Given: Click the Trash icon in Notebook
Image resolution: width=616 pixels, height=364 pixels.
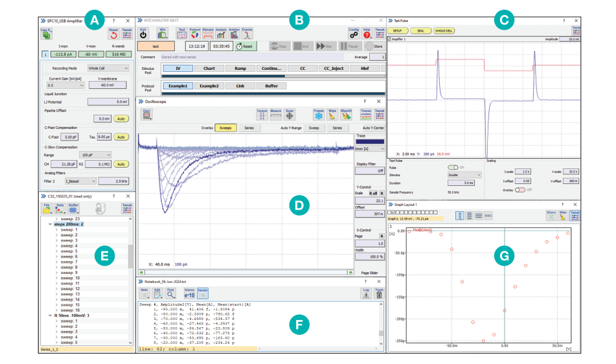Looking at the screenshot, I should click(x=379, y=293).
